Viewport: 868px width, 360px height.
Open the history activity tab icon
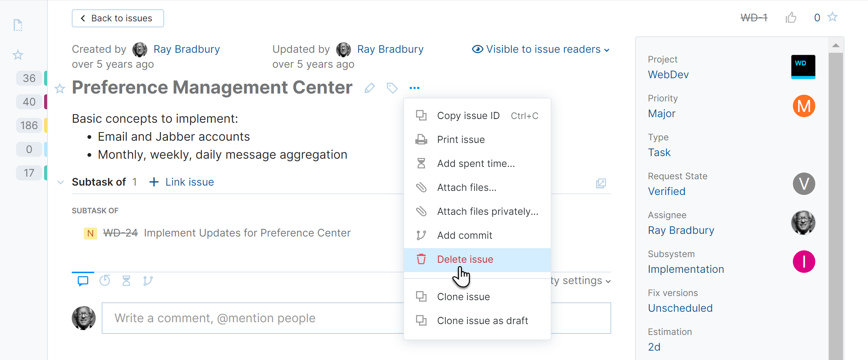pos(105,281)
